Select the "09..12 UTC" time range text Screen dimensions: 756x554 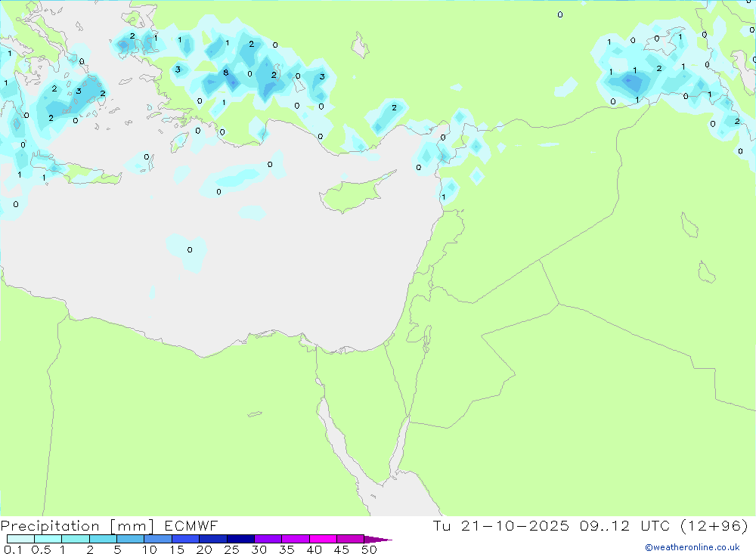coord(625,525)
